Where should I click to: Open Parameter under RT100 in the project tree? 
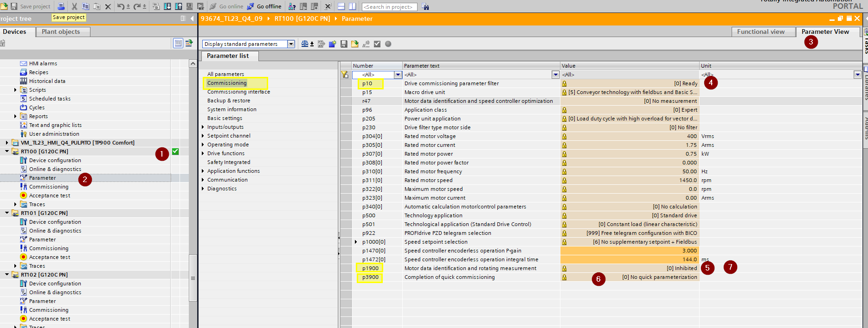coord(42,178)
